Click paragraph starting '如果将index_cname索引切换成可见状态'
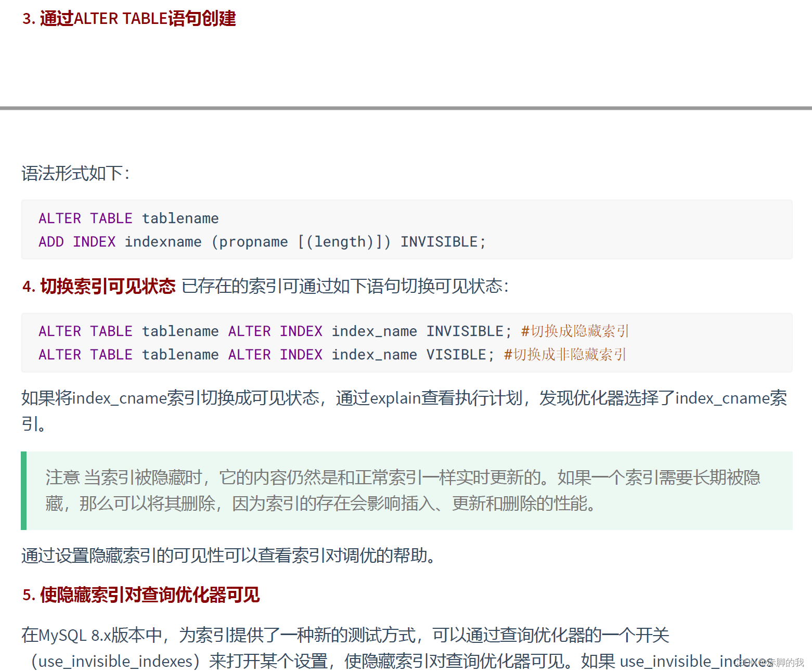This screenshot has height=672, width=812. pyautogui.click(x=404, y=411)
